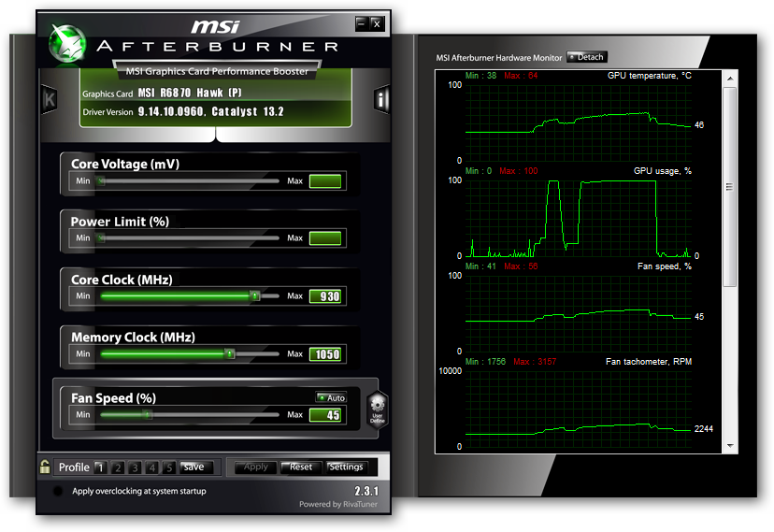Click the 'Min : 38' temperature reading
This screenshot has width=774, height=532.
[x=480, y=76]
